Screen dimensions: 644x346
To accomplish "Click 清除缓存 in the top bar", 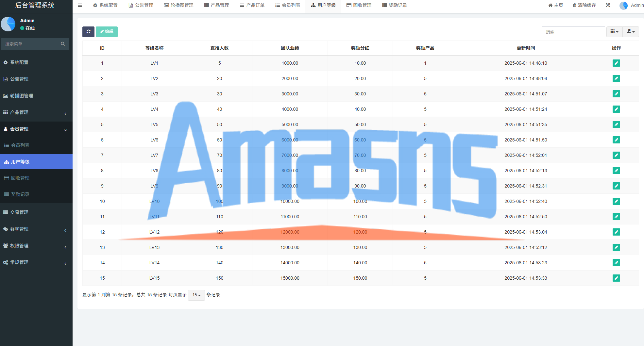I will [x=584, y=5].
